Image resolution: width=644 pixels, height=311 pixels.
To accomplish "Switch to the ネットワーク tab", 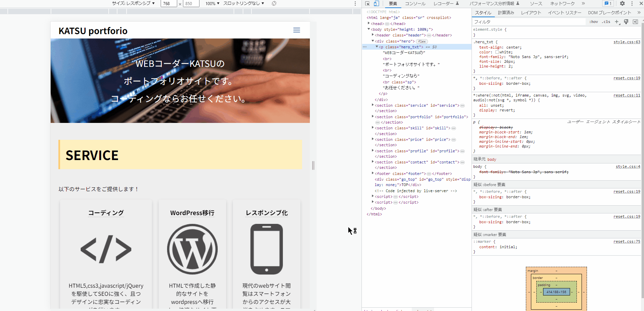I will point(562,3).
